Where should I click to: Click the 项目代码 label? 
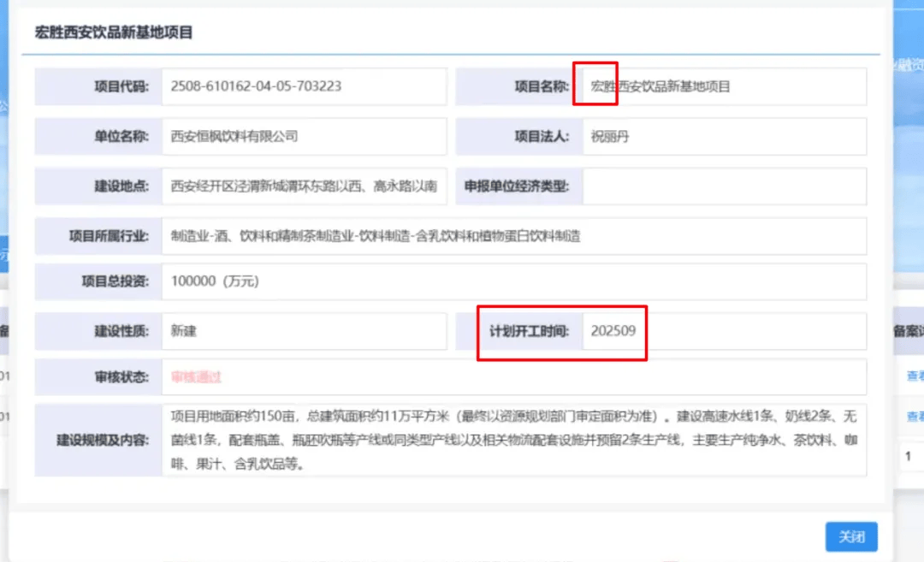[x=121, y=86]
